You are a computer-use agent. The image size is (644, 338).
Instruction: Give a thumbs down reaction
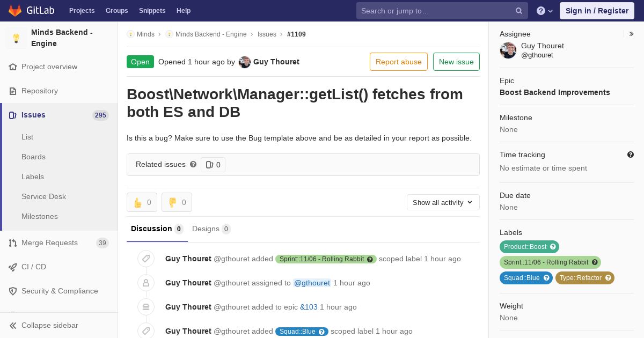[x=177, y=202]
